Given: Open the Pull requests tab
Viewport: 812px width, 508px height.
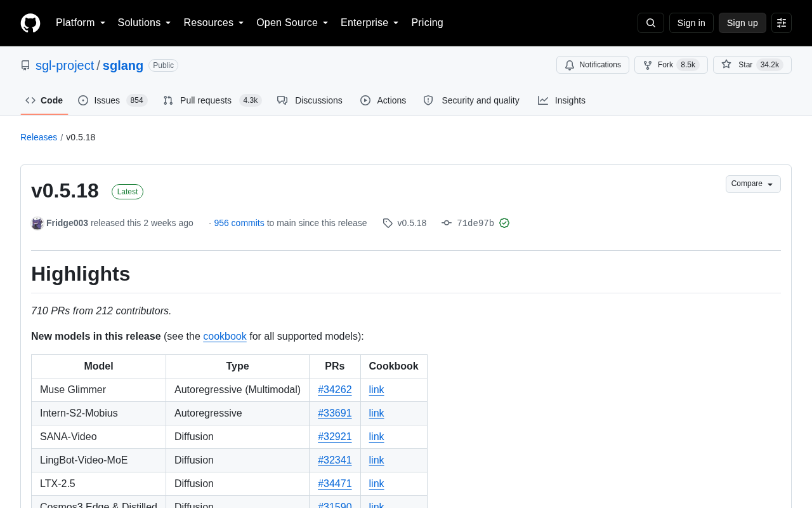Looking at the screenshot, I should (213, 100).
